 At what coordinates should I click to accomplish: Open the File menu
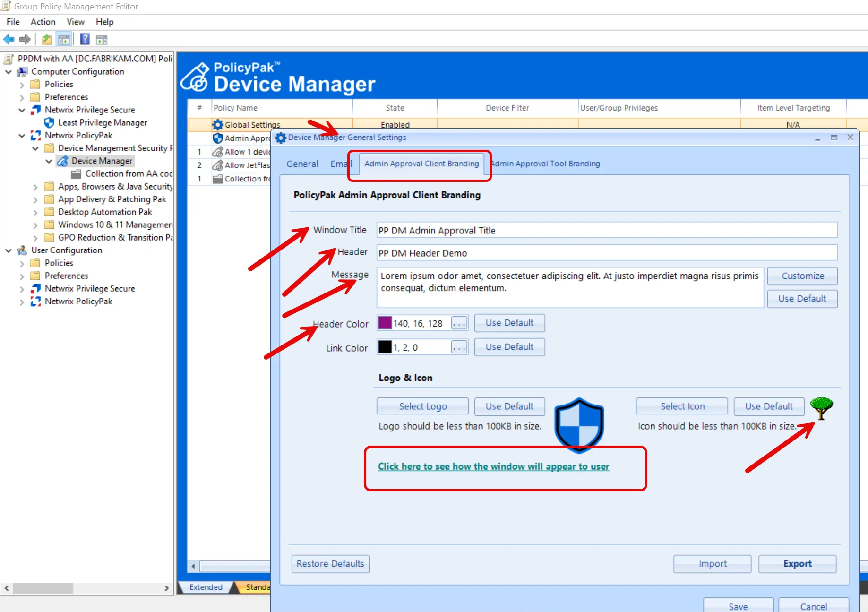13,22
